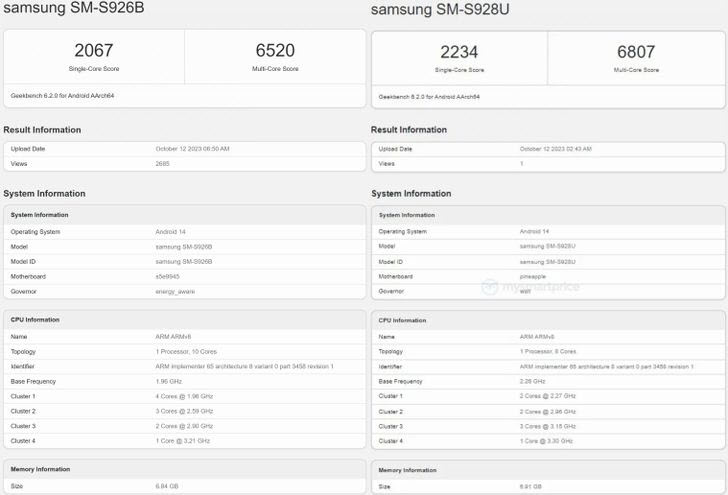Click the Model row value for SM-S926B
The height and width of the screenshot is (495, 728).
point(184,247)
